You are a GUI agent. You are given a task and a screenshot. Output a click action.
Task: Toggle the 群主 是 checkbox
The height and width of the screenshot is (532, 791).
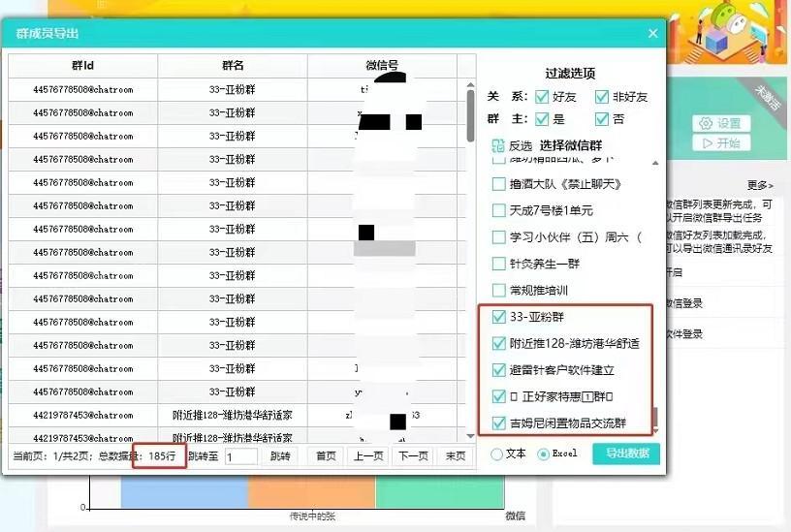coord(542,119)
